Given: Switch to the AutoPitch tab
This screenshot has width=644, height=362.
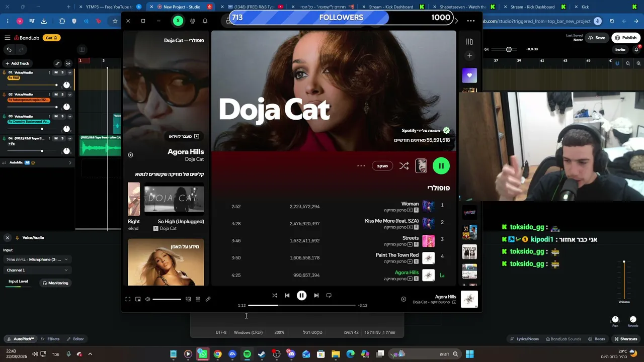Looking at the screenshot, I should click(x=21, y=339).
